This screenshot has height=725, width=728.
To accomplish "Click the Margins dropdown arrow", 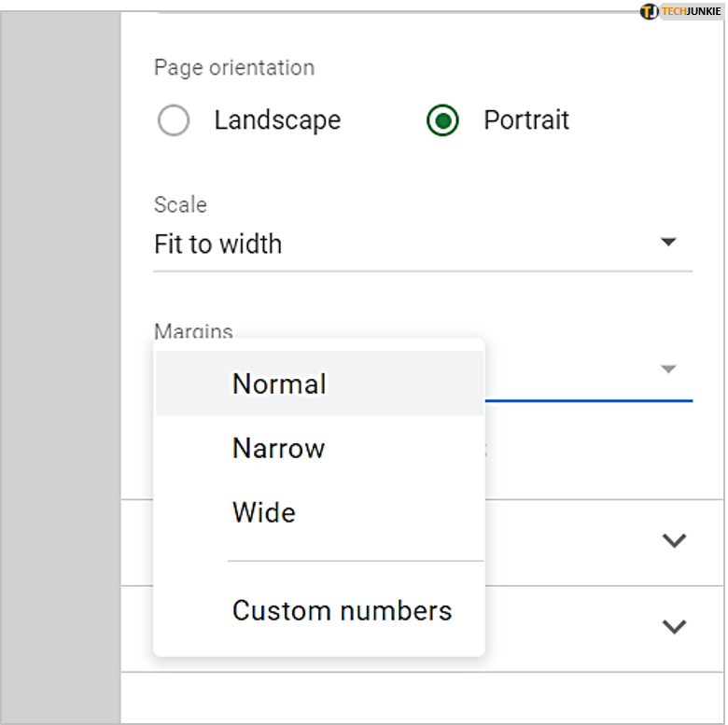I will pyautogui.click(x=667, y=369).
